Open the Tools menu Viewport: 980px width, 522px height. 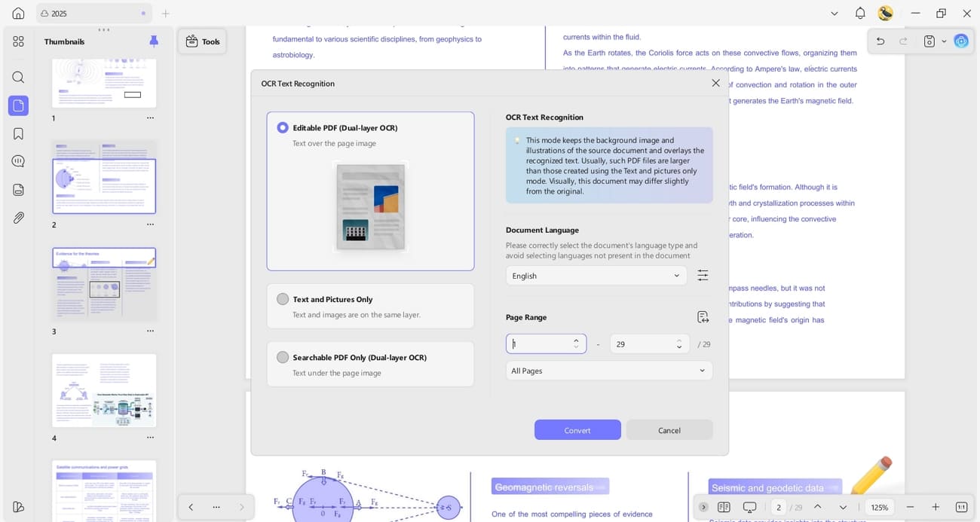tap(202, 41)
